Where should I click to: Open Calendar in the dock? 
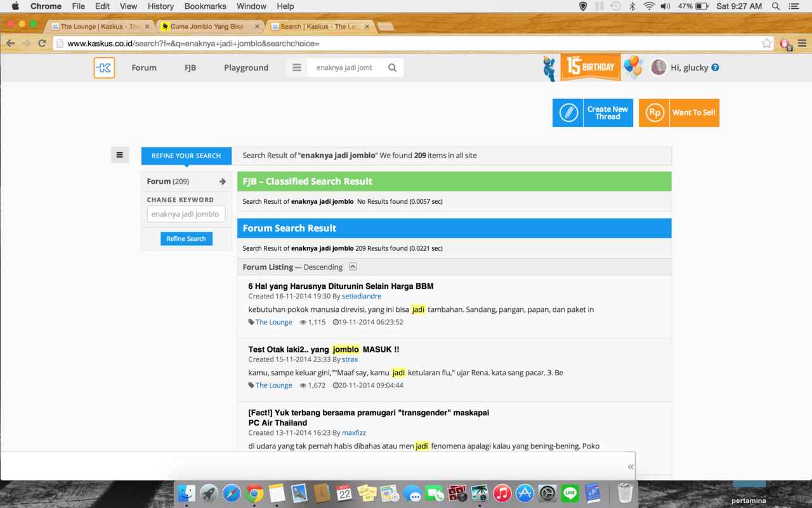click(x=344, y=493)
